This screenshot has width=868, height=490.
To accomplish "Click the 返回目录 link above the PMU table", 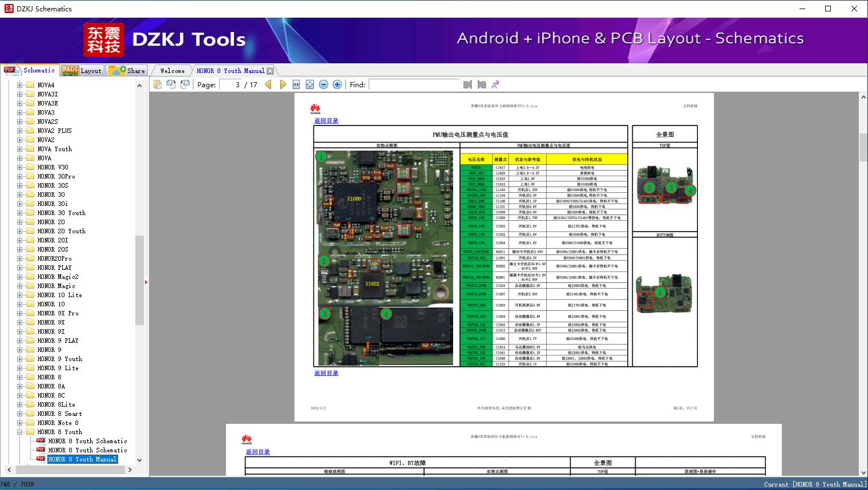I will [326, 121].
